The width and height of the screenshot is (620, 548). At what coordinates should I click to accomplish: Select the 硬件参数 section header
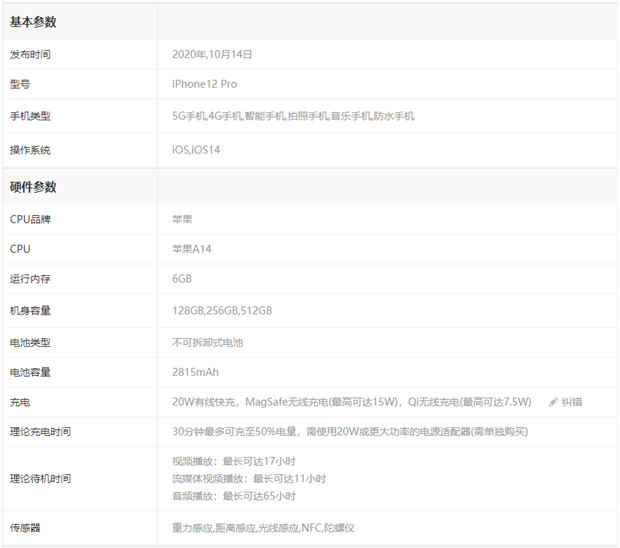coord(33,187)
